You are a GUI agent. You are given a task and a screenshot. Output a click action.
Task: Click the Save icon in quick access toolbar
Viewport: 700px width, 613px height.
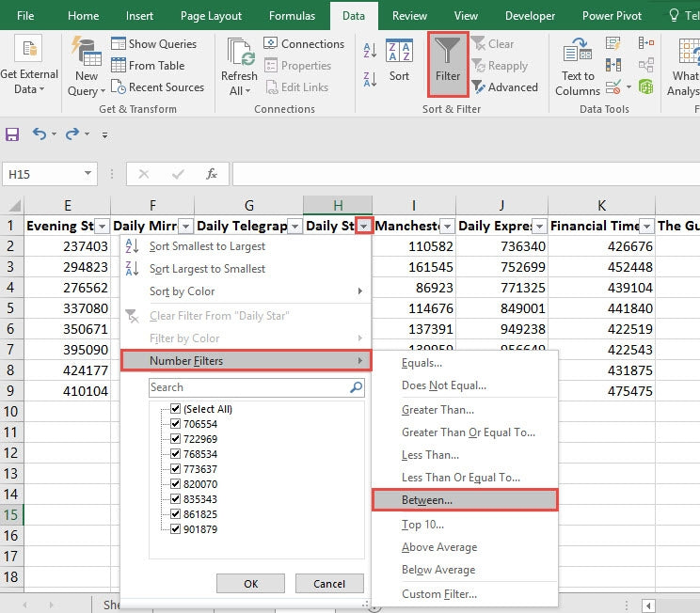click(12, 134)
